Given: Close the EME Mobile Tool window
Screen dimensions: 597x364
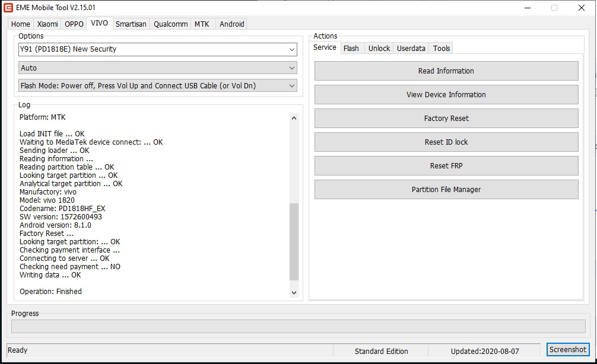Looking at the screenshot, I should click(x=582, y=8).
